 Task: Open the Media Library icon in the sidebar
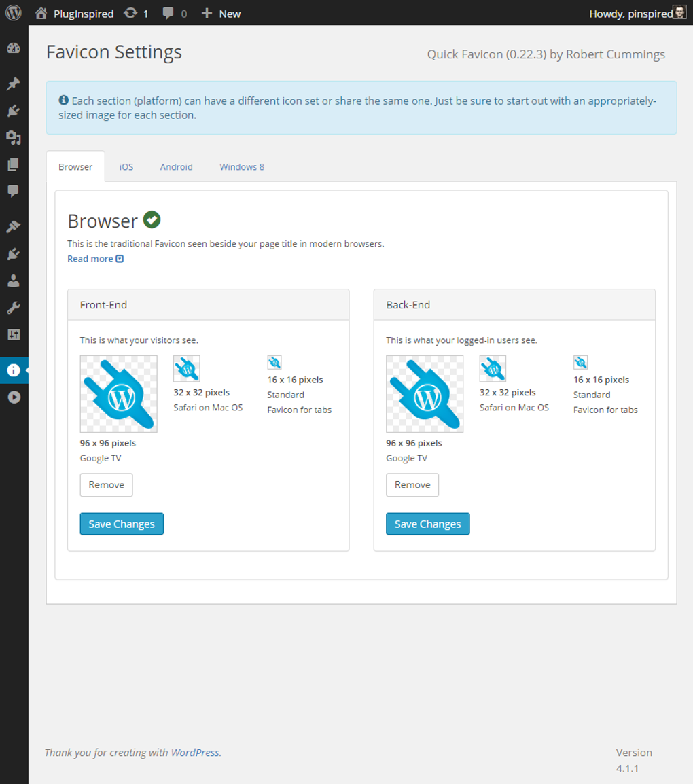point(14,137)
